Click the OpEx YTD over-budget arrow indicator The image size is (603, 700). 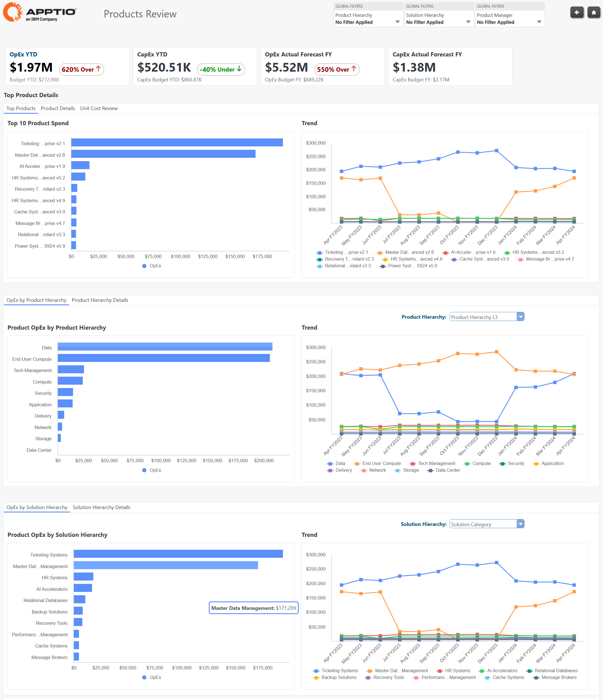pyautogui.click(x=98, y=69)
